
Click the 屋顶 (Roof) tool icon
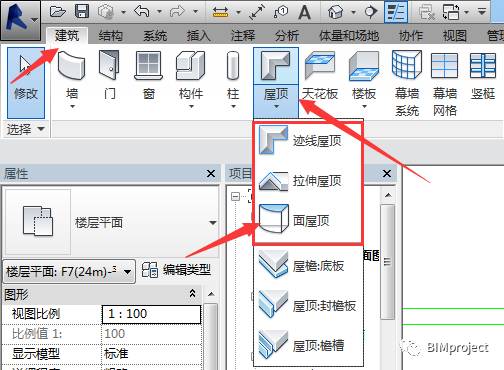(275, 65)
